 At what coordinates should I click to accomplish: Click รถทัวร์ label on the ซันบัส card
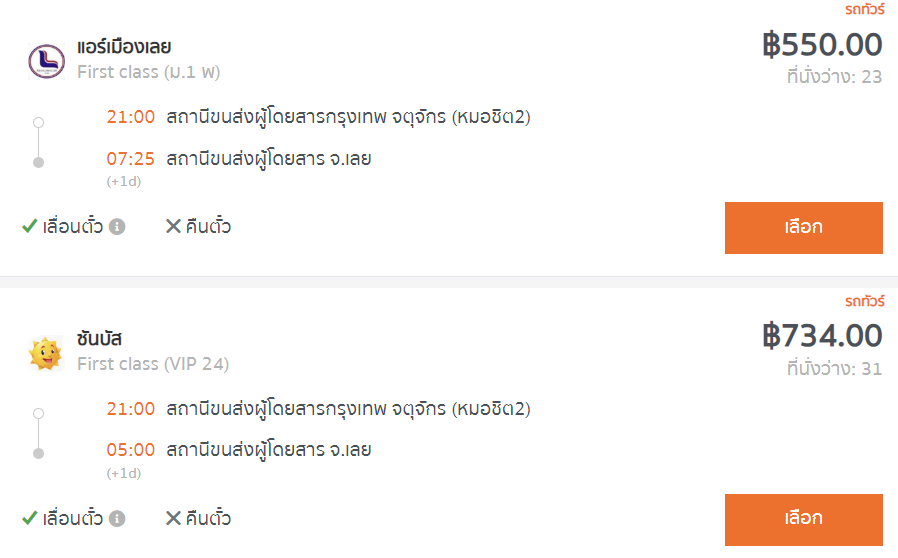pos(865,301)
